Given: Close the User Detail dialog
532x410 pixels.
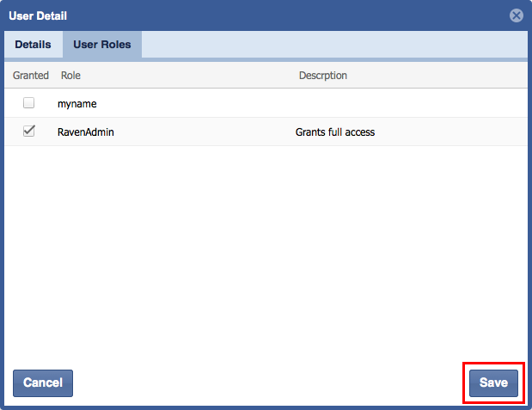Looking at the screenshot, I should click(516, 15).
